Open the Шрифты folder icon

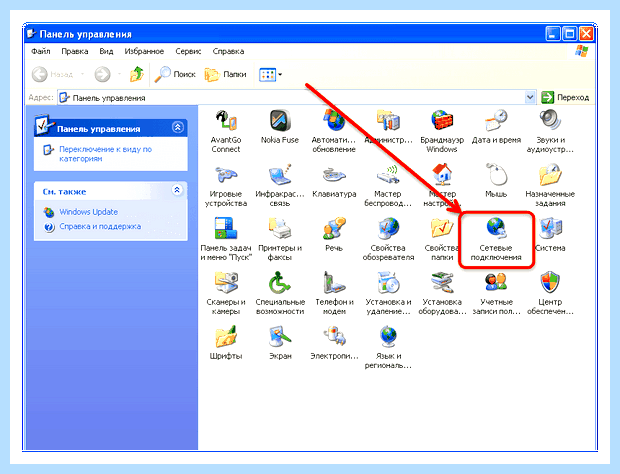(225, 343)
